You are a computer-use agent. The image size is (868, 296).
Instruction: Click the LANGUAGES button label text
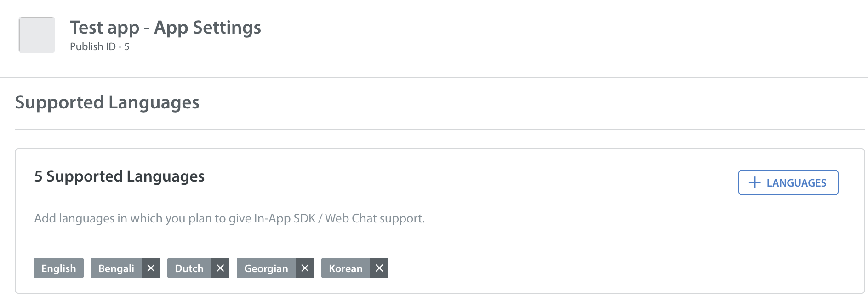point(796,183)
